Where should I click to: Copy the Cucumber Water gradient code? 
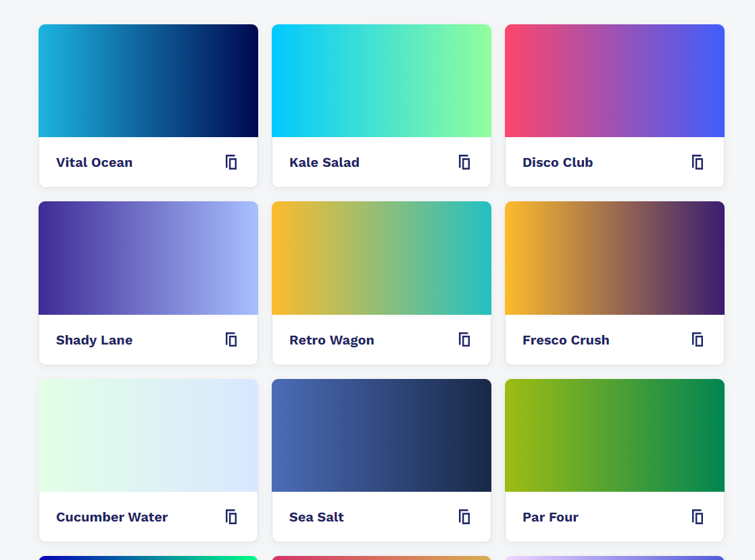pyautogui.click(x=231, y=517)
